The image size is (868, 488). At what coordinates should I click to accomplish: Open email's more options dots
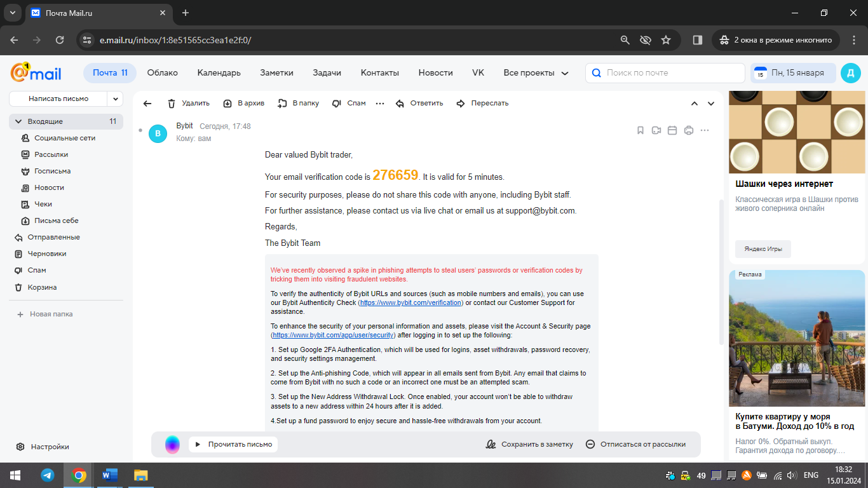(705, 130)
